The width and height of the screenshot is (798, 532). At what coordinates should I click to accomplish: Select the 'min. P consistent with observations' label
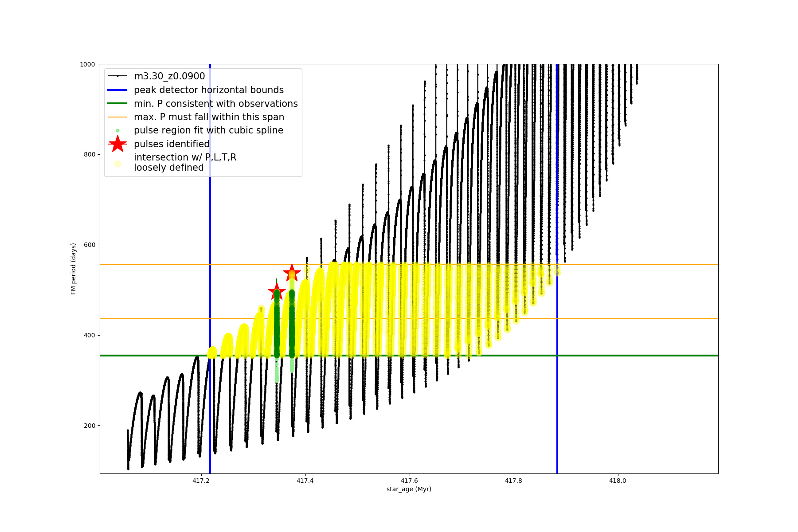coord(215,104)
